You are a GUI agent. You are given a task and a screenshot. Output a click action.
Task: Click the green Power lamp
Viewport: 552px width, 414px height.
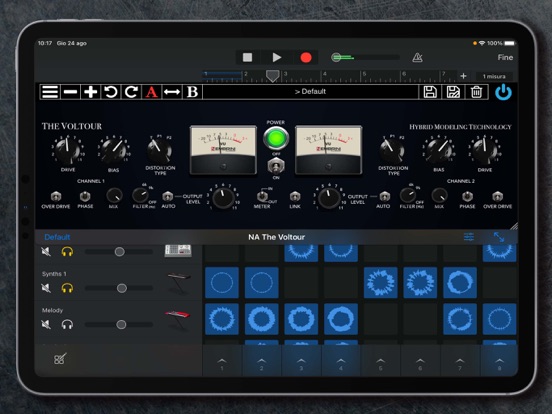(276, 138)
